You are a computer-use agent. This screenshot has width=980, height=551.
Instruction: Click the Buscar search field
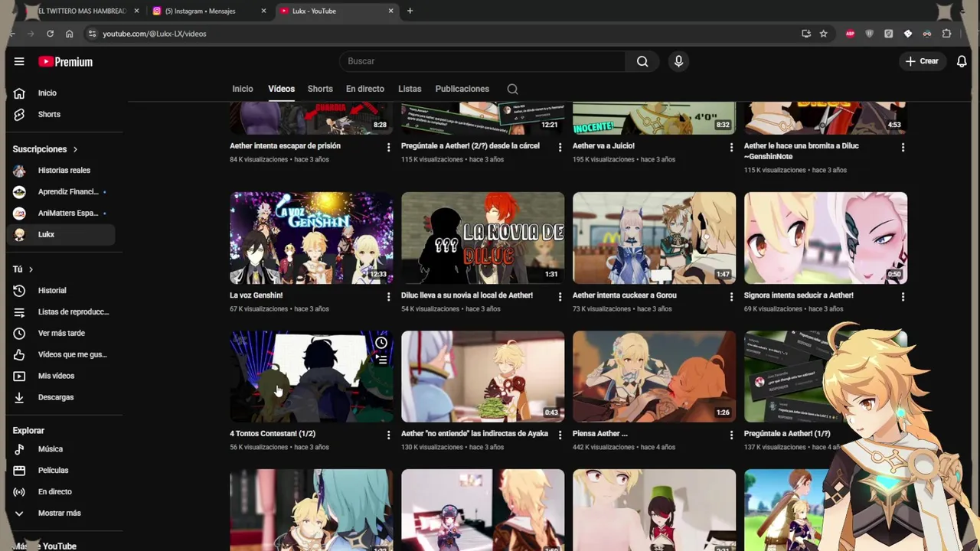tap(482, 61)
